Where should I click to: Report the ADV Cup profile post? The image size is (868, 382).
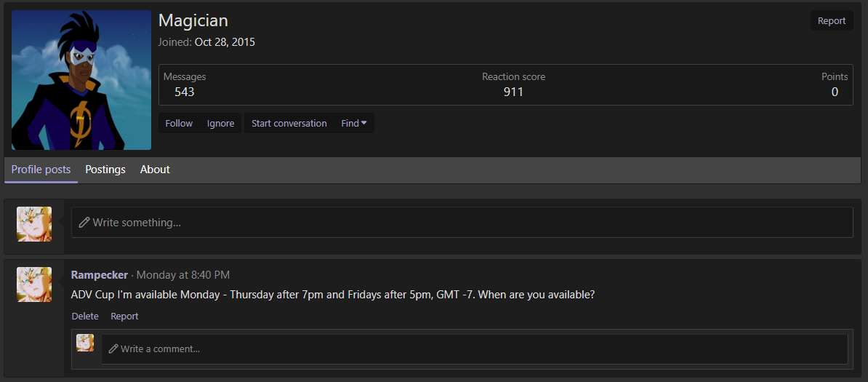pos(124,316)
